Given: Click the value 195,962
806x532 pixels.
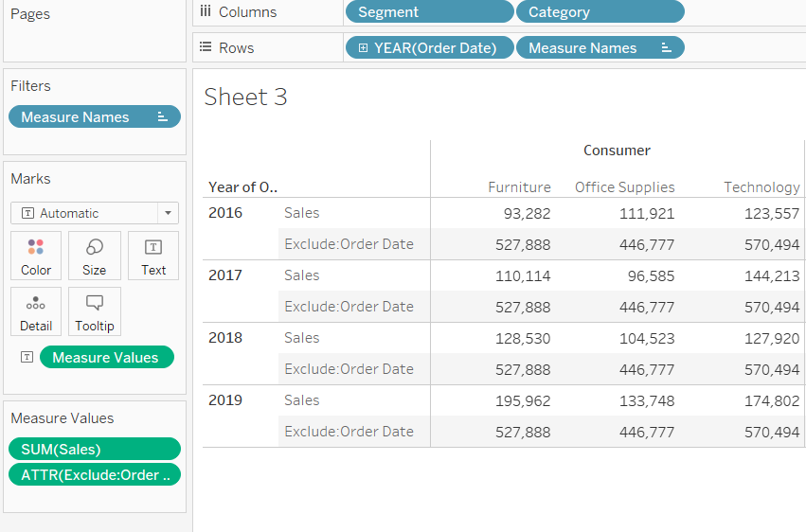Looking at the screenshot, I should click(x=523, y=401).
